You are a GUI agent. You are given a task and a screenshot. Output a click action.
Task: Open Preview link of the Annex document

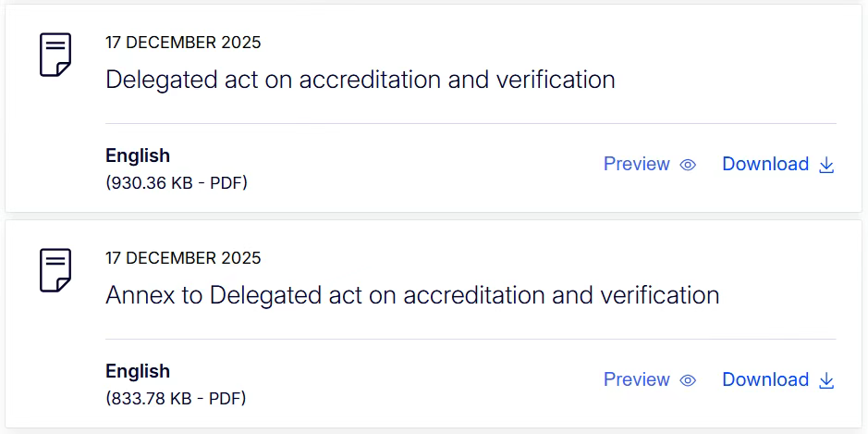coord(636,379)
